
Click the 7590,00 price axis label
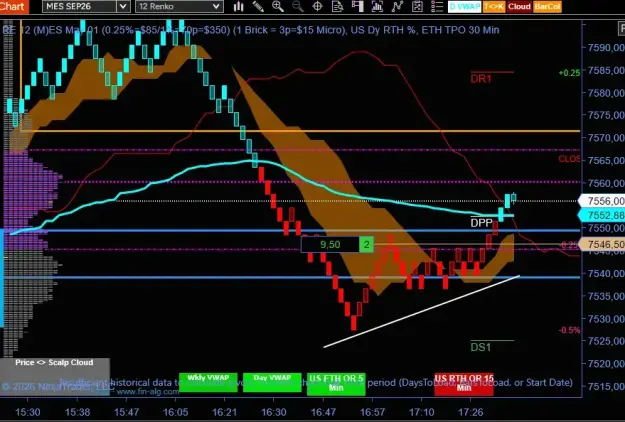[x=606, y=48]
